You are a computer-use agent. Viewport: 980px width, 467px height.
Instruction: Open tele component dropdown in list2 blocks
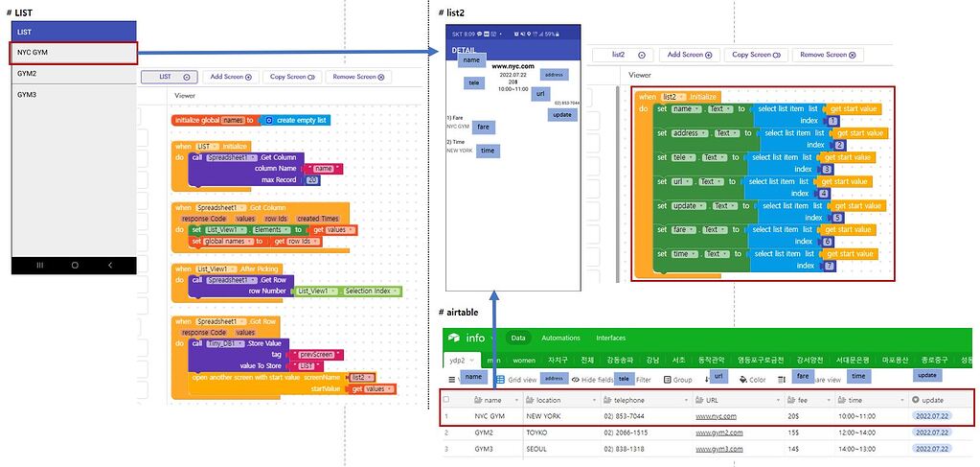pyautogui.click(x=681, y=157)
